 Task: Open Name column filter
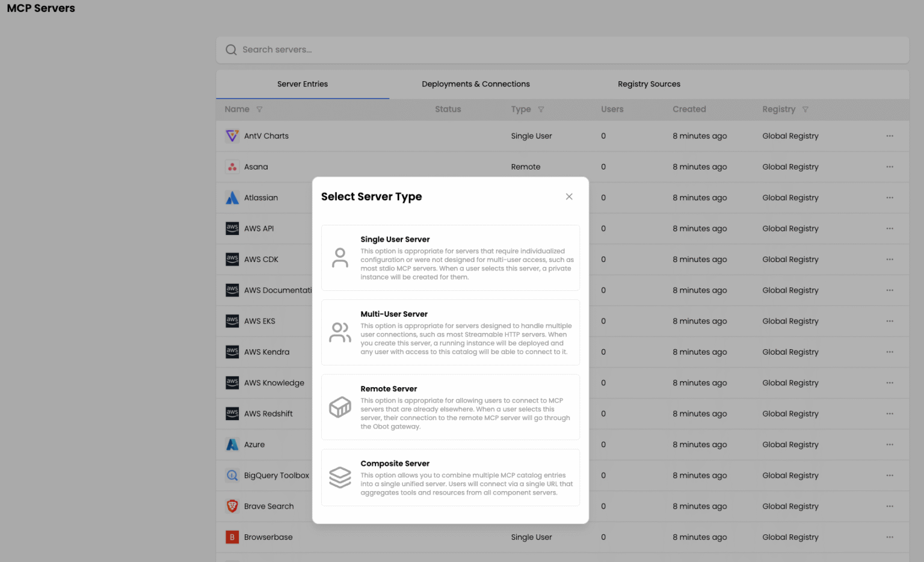(x=259, y=109)
